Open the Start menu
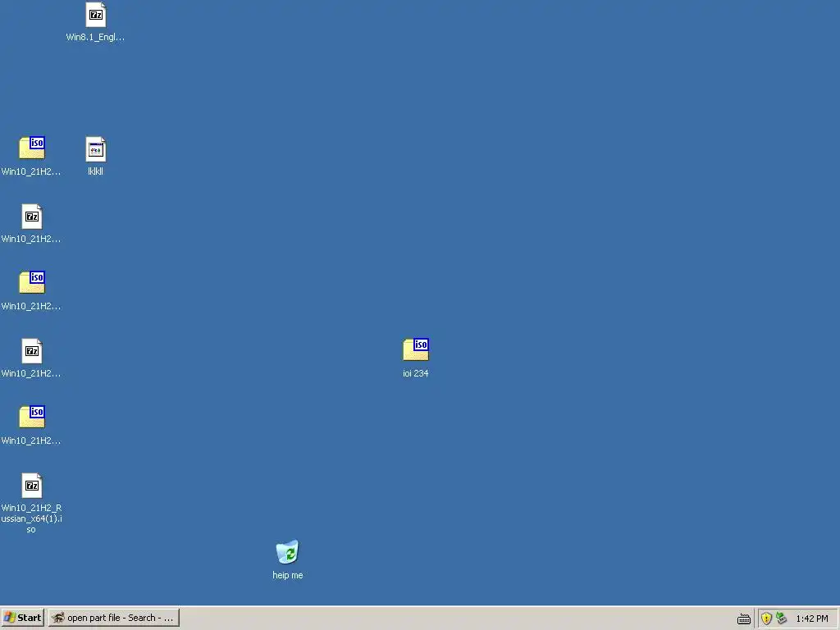840x630 pixels. [x=22, y=618]
